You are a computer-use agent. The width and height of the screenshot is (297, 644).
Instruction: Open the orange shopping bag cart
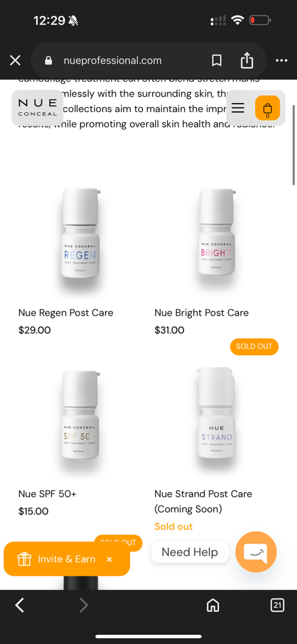267,108
